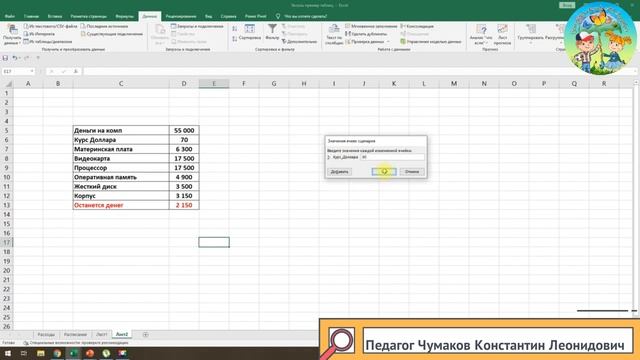This screenshot has width=640, height=360.
Task: Select column header C
Action: (x=121, y=84)
